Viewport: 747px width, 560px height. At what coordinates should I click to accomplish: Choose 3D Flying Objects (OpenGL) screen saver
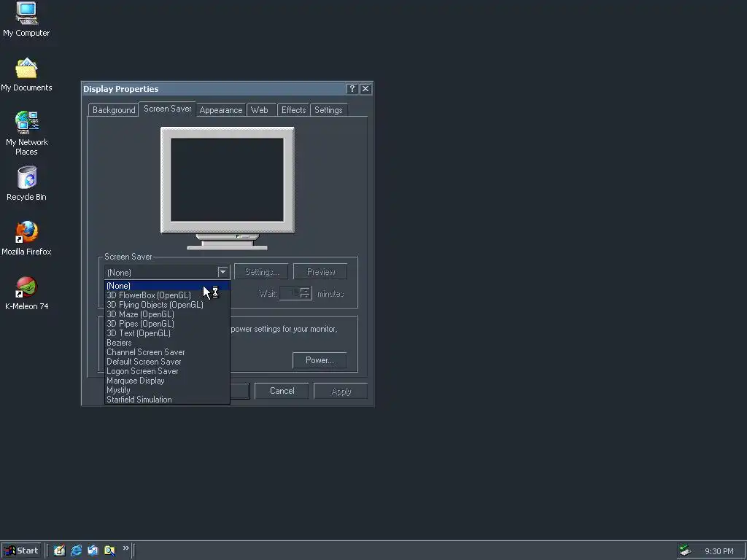tap(167, 305)
